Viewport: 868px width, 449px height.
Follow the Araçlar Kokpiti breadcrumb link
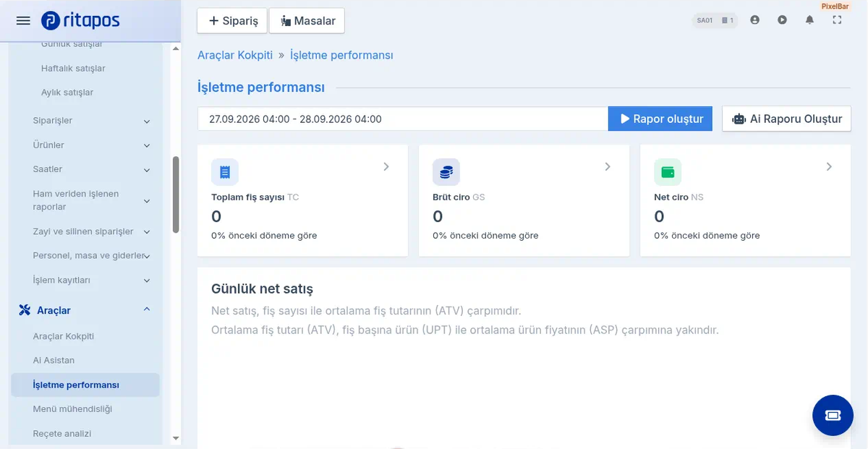[x=235, y=55]
